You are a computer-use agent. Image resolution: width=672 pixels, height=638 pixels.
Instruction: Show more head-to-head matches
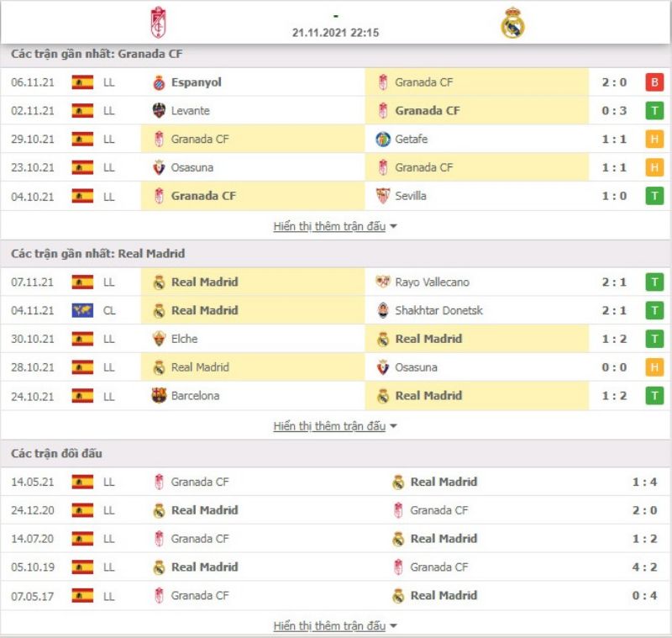pyautogui.click(x=335, y=625)
